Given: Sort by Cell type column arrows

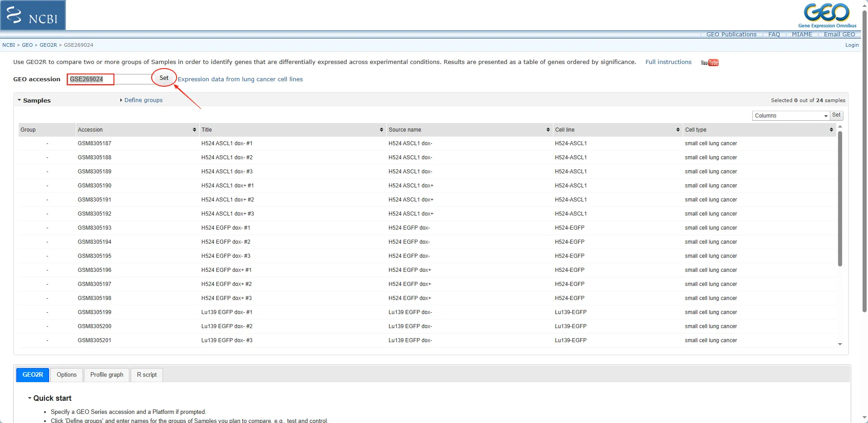Looking at the screenshot, I should [x=831, y=130].
